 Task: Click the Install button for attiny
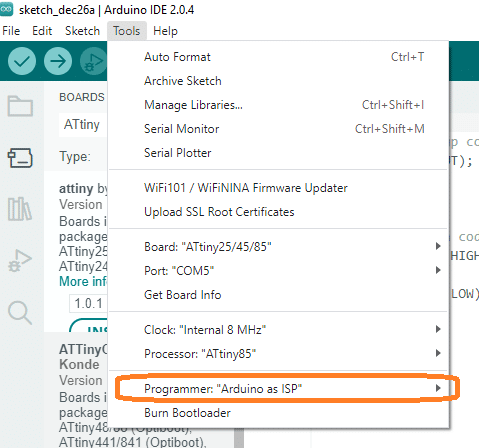89,326
